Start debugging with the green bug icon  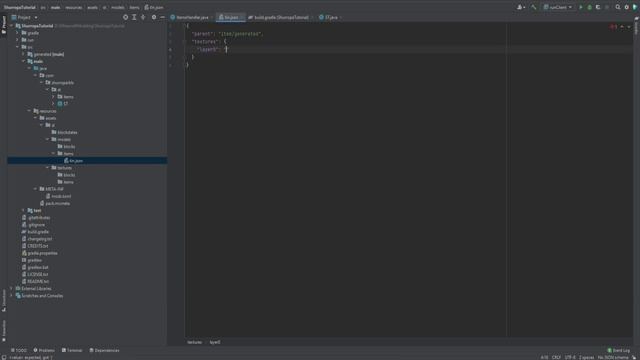click(589, 7)
